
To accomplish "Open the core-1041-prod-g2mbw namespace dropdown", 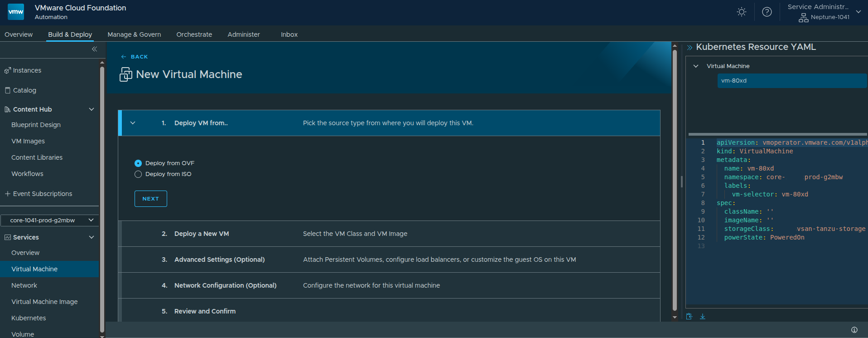I will [x=49, y=220].
